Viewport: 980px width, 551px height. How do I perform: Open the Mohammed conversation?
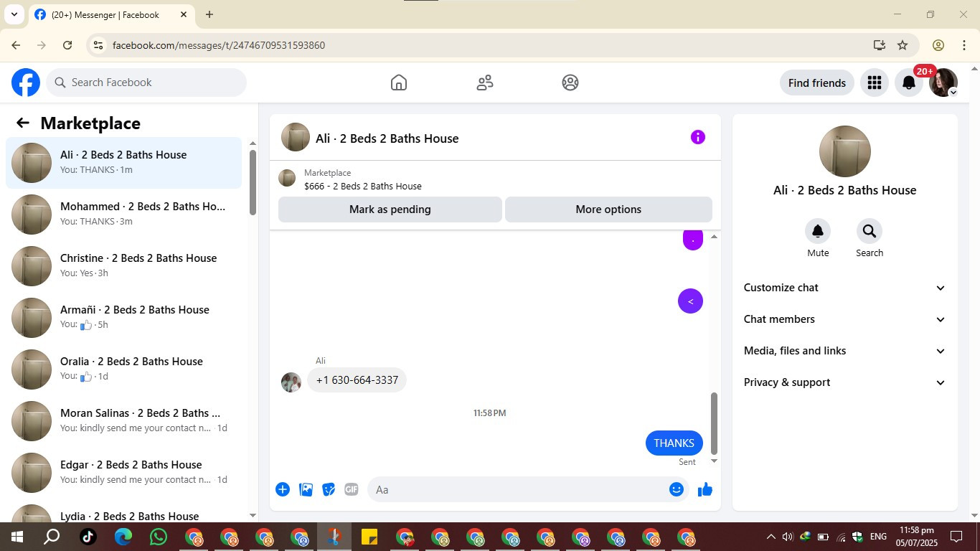click(x=124, y=215)
